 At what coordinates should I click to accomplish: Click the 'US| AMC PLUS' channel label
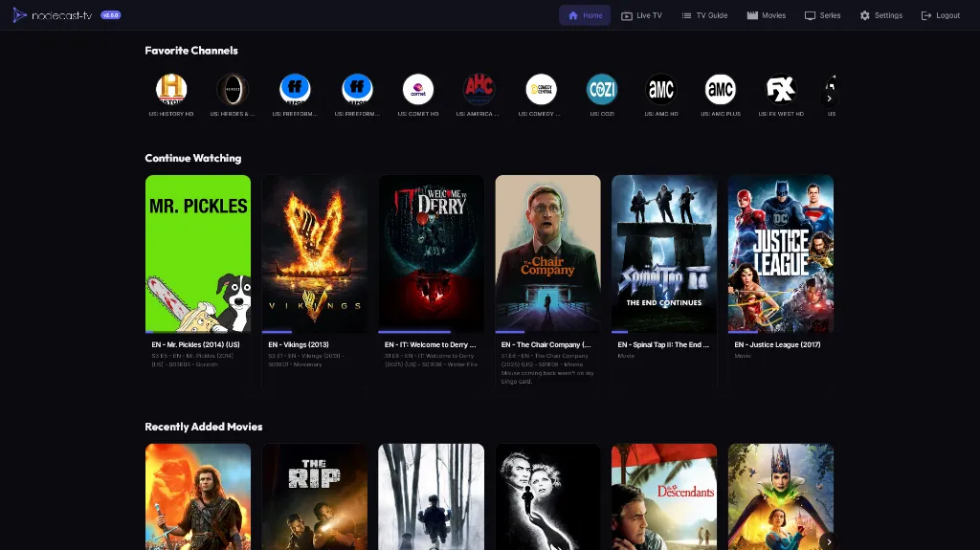tap(721, 114)
